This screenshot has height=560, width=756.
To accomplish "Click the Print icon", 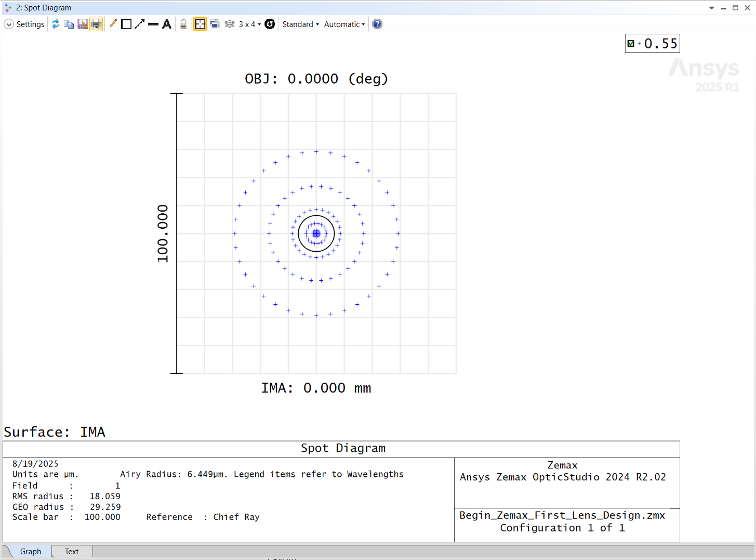I will pyautogui.click(x=96, y=24).
